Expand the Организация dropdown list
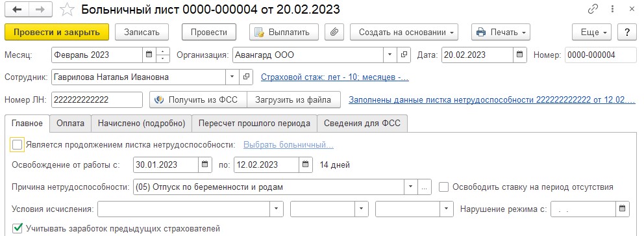This screenshot has height=236, width=644. (390, 55)
